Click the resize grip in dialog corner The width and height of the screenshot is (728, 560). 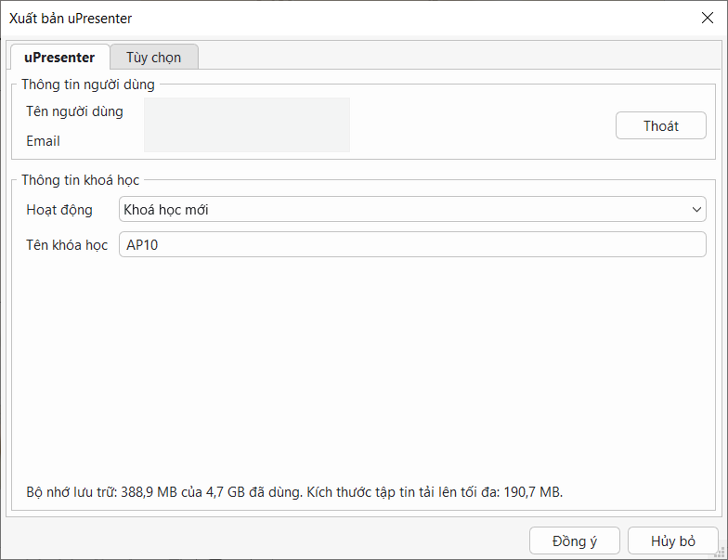(x=721, y=553)
